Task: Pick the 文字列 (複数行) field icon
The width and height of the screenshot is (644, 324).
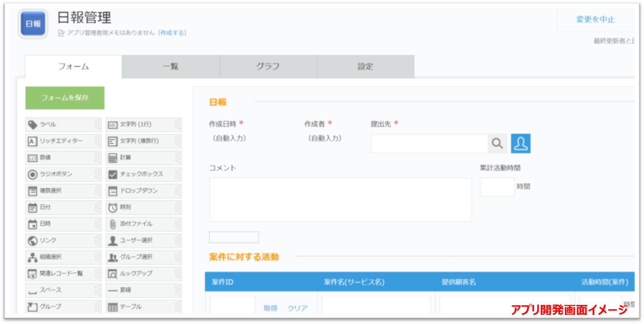Action: coord(113,142)
